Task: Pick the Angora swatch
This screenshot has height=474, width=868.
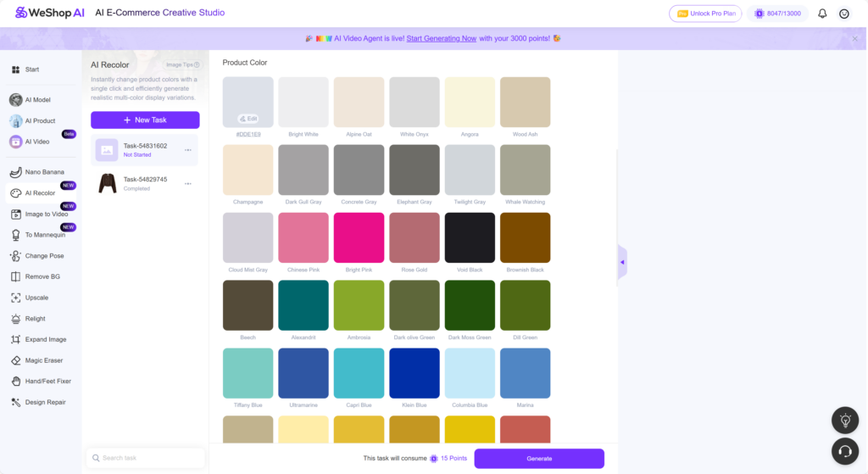Action: pyautogui.click(x=470, y=102)
